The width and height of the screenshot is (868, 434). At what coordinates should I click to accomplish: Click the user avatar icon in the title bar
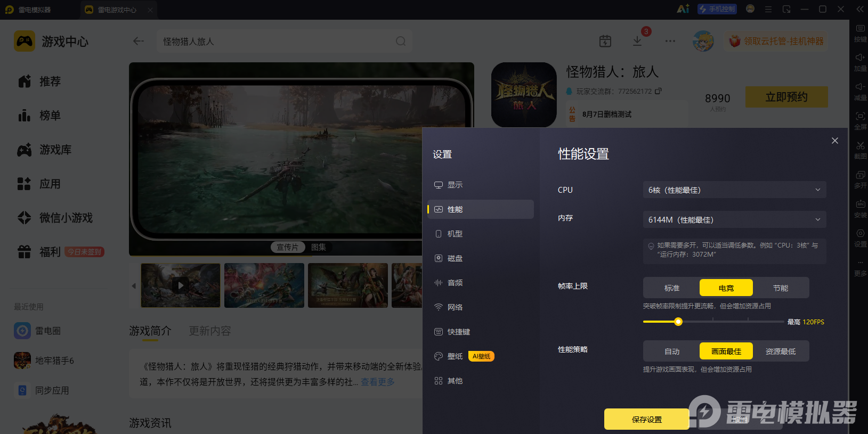[750, 9]
